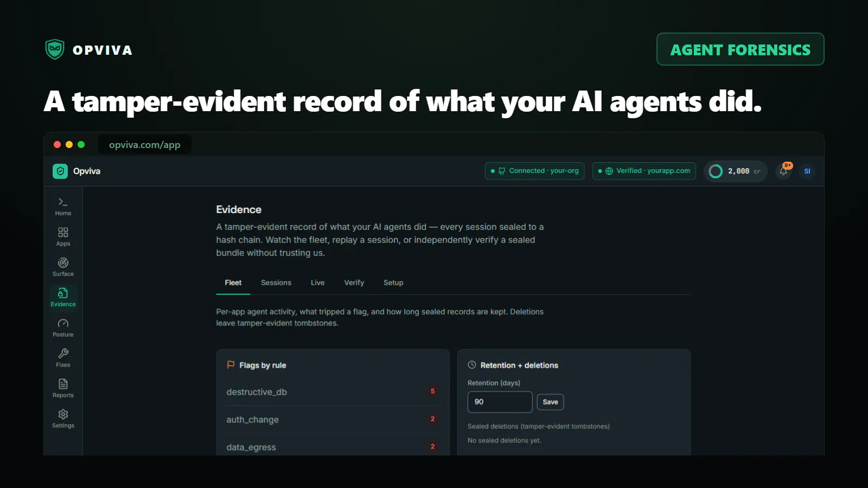The width and height of the screenshot is (868, 488).
Task: Click the Retention (days) input field
Action: click(x=500, y=402)
